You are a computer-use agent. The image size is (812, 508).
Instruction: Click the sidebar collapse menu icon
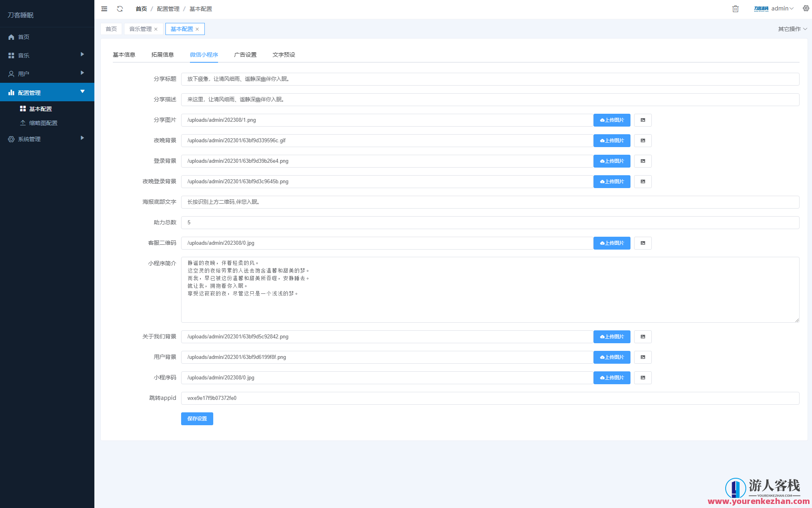(x=104, y=9)
